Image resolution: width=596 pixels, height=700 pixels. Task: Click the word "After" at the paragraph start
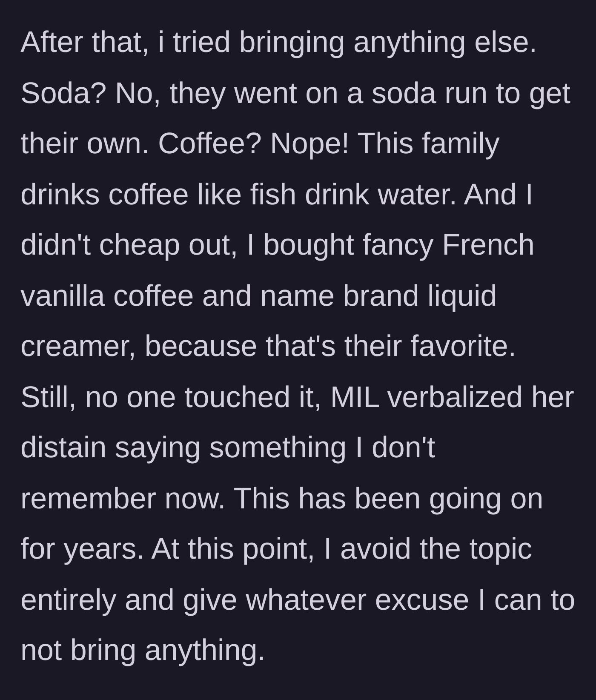tap(52, 42)
